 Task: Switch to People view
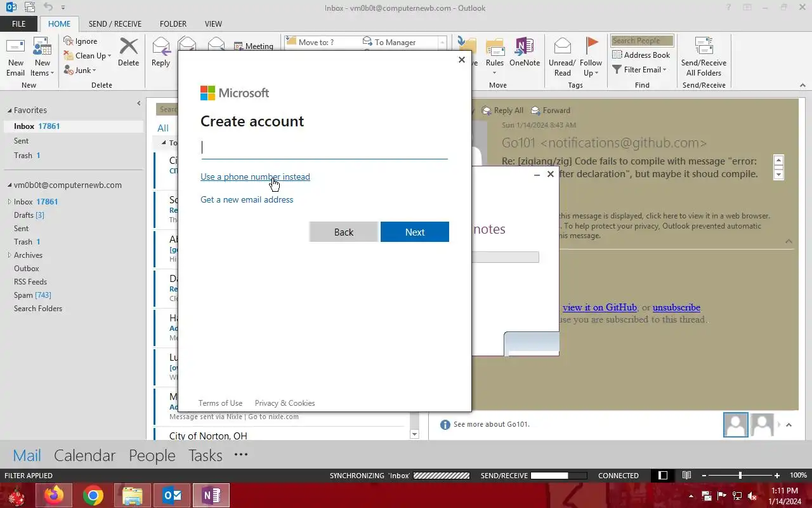(x=152, y=455)
